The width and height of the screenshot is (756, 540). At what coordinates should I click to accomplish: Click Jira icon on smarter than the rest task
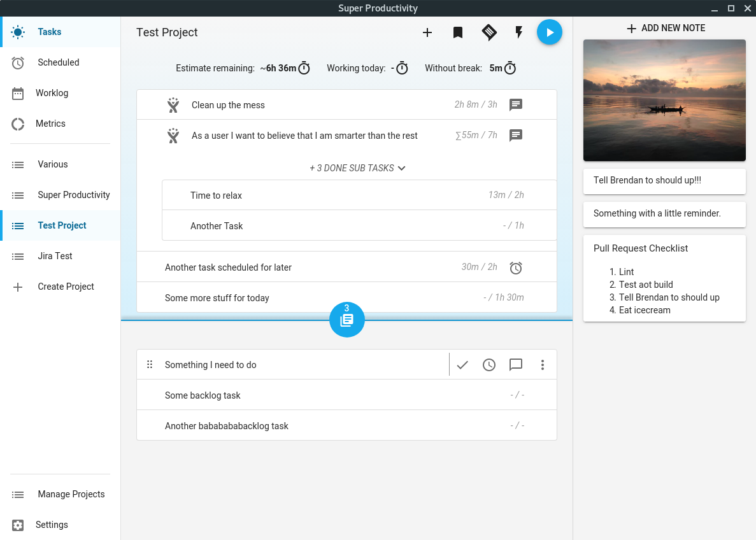point(173,136)
